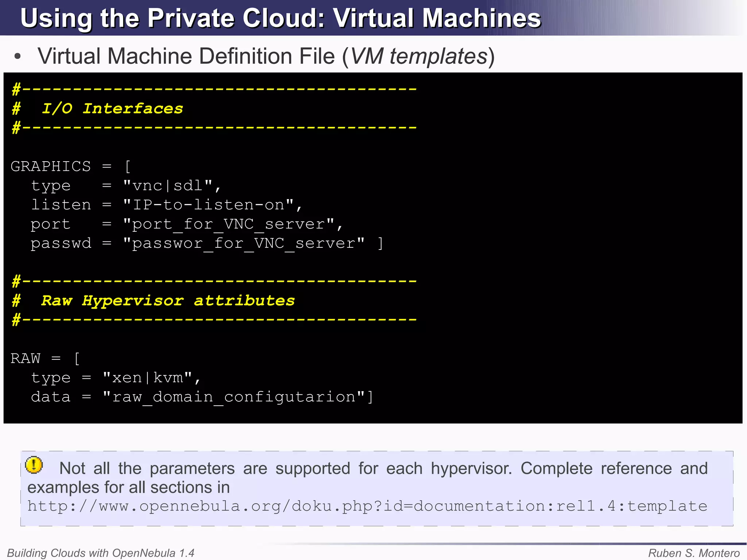Select the port = "port_for_VNC_server" line

[187, 224]
